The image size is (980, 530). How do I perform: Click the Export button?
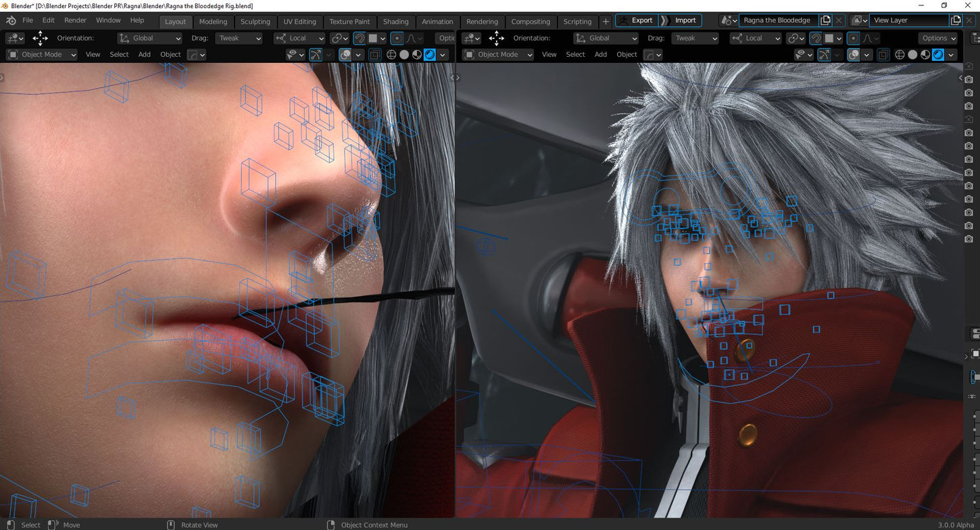(x=636, y=20)
